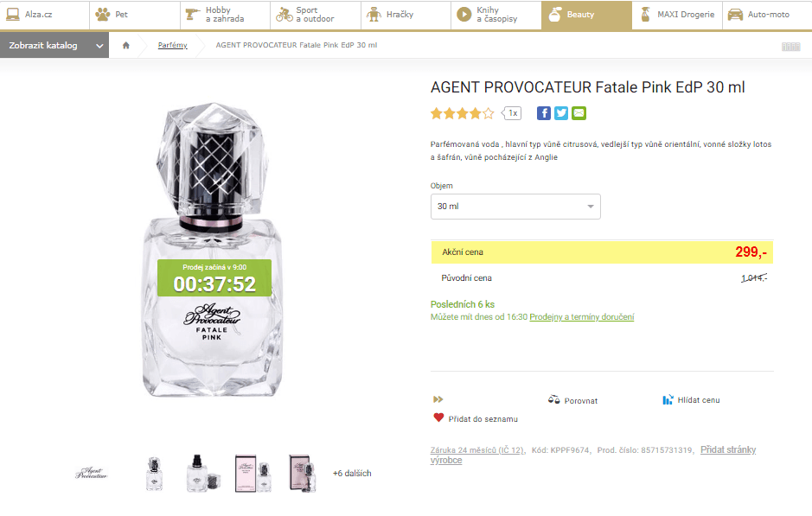Click the Alza.cz logo icon
Image resolution: width=812 pixels, height=516 pixels.
[12, 13]
